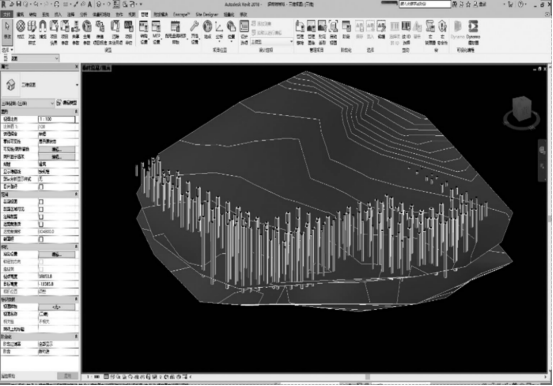The width and height of the screenshot is (553, 386).
Task: Toggle Far Clip Active checkbox
Action: pos(41,224)
